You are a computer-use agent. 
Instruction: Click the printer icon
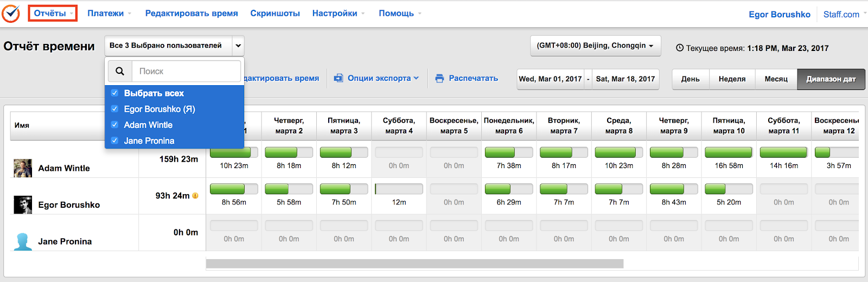439,78
